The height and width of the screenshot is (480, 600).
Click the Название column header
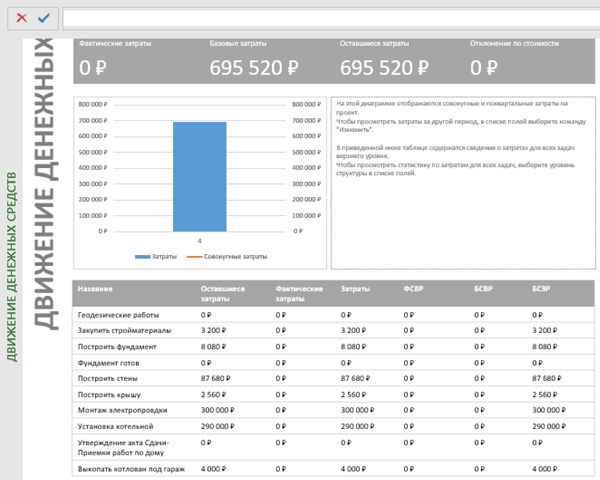click(95, 289)
